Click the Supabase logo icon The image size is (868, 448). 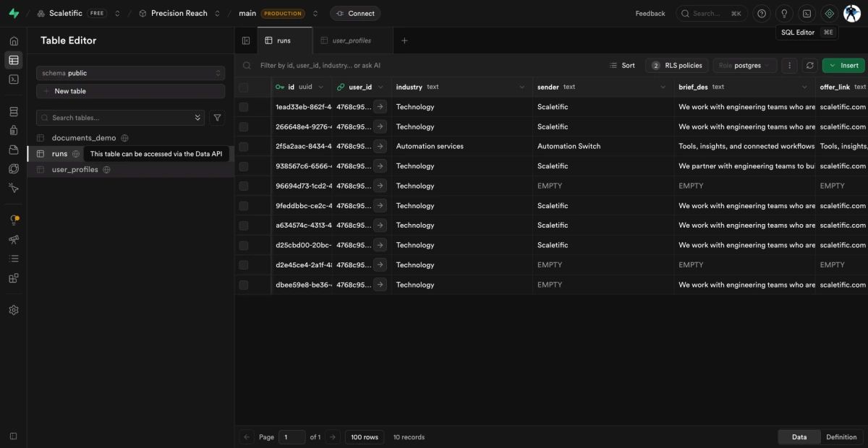14,13
